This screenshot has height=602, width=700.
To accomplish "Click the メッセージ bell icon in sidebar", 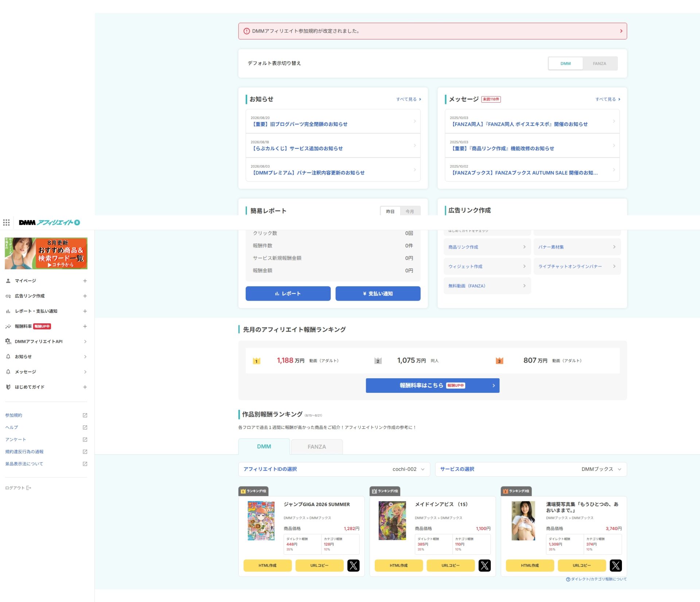I will pos(8,372).
